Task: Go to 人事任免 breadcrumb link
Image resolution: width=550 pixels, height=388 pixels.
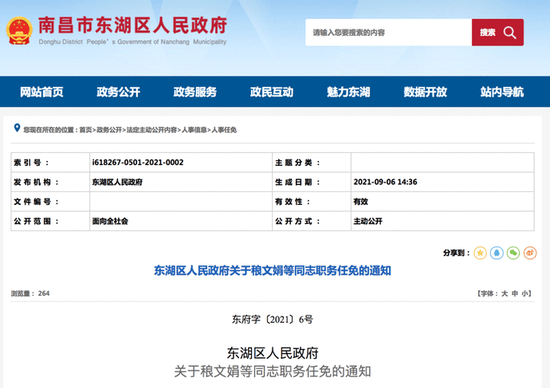Action: 224,130
